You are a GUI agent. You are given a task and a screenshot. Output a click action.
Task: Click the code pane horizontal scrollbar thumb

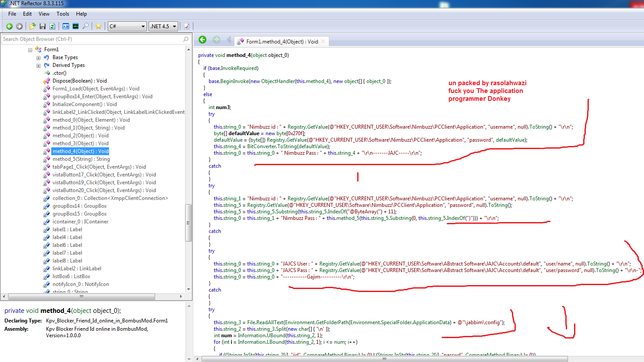(385, 359)
